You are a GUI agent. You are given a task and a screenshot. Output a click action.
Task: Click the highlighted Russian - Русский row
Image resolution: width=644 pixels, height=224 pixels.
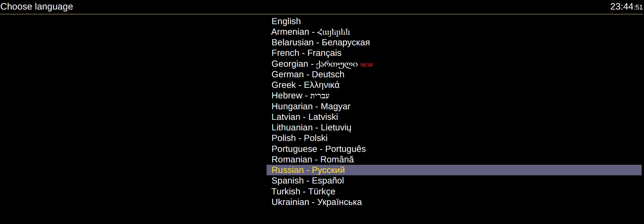tap(308, 170)
